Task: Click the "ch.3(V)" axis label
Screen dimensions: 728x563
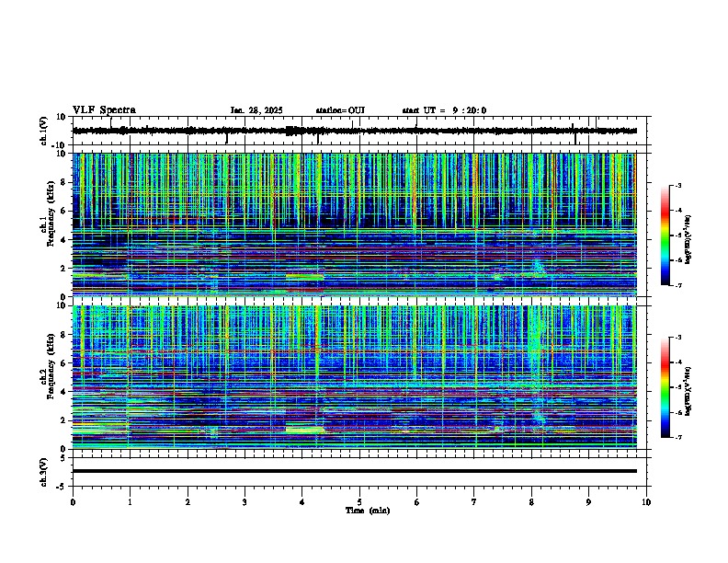Action: [44, 472]
